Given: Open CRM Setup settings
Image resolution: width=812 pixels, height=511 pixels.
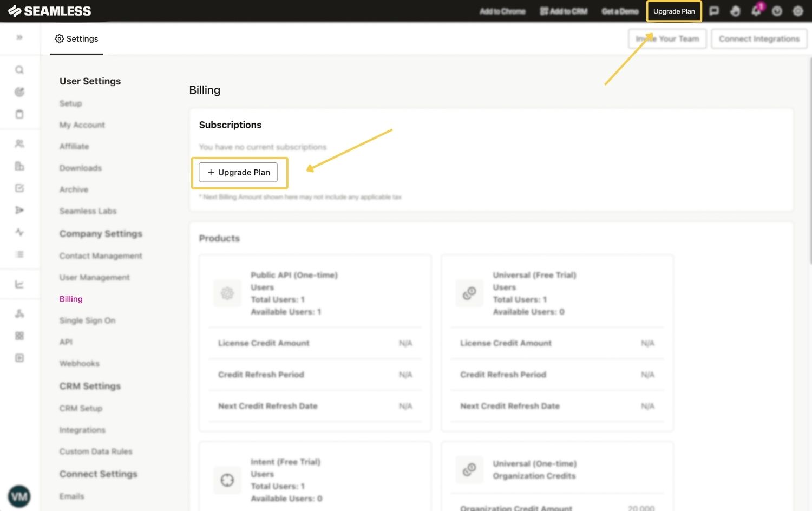Looking at the screenshot, I should 81,409.
